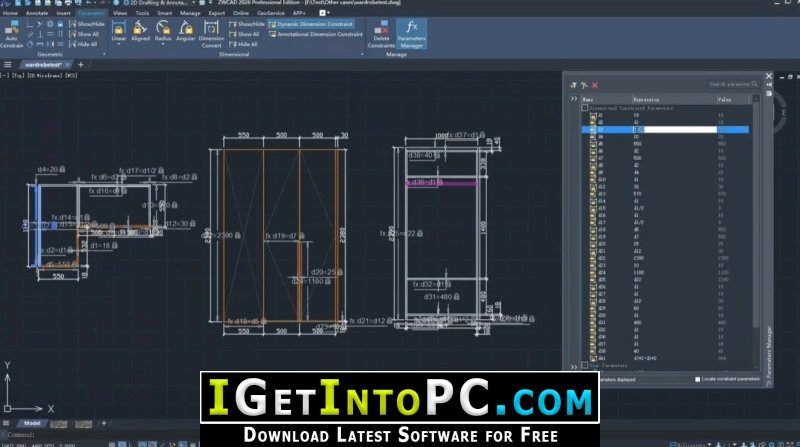Click Dimensional panel Show All
This screenshot has height=447, width=800.
(x=244, y=34)
